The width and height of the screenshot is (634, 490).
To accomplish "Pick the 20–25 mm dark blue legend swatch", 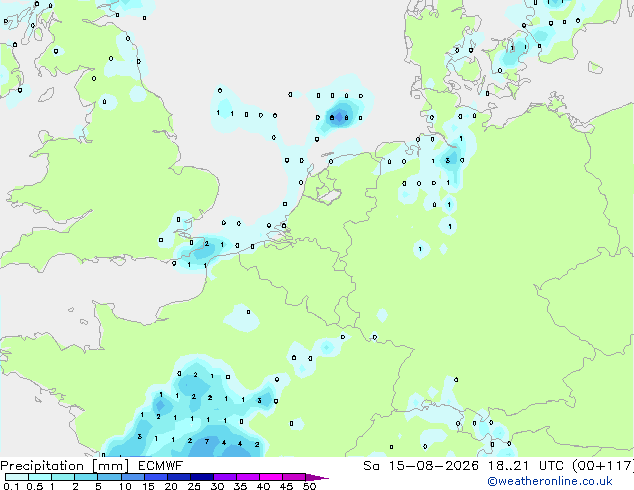I will (179, 477).
